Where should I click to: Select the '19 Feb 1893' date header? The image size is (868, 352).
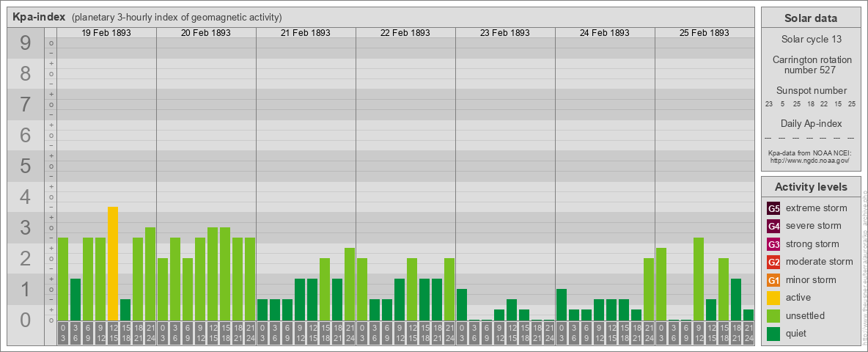(106, 33)
